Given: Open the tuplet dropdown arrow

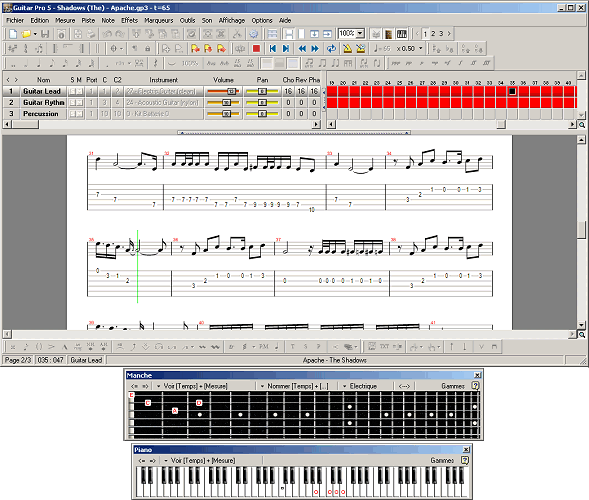Looking at the screenshot, I should [129, 63].
